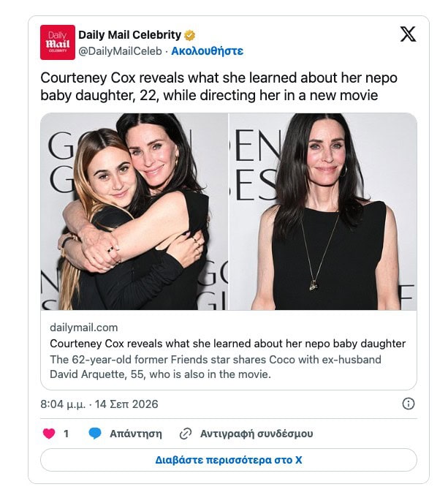Click the link card description text
The height and width of the screenshot is (495, 448).
click(216, 367)
